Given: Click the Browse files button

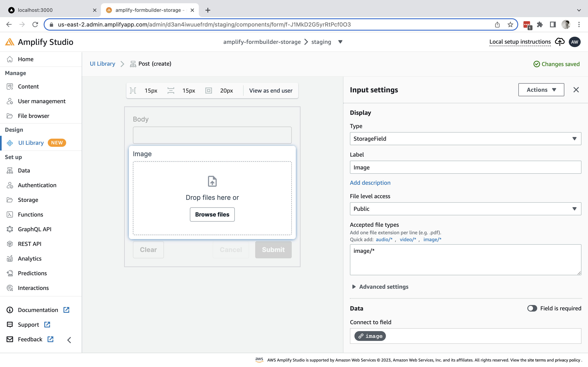Looking at the screenshot, I should pos(212,214).
